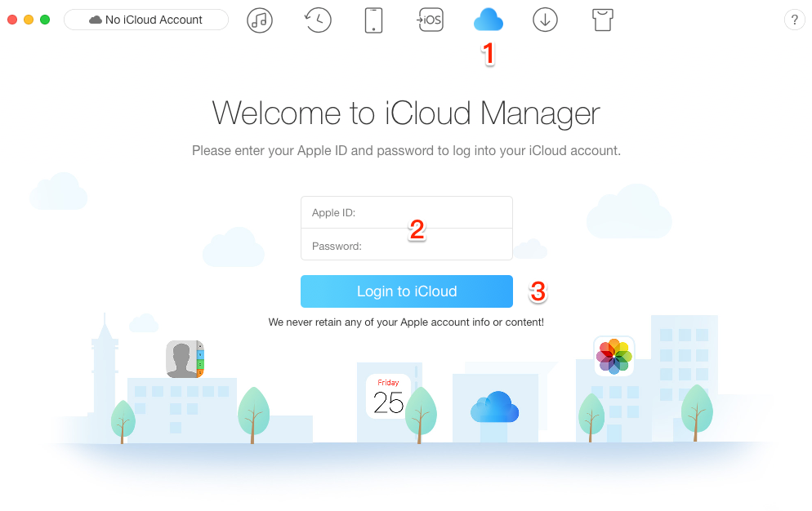Screen dimensions: 812x511
Task: Maximize the window with green button
Action: click(45, 20)
